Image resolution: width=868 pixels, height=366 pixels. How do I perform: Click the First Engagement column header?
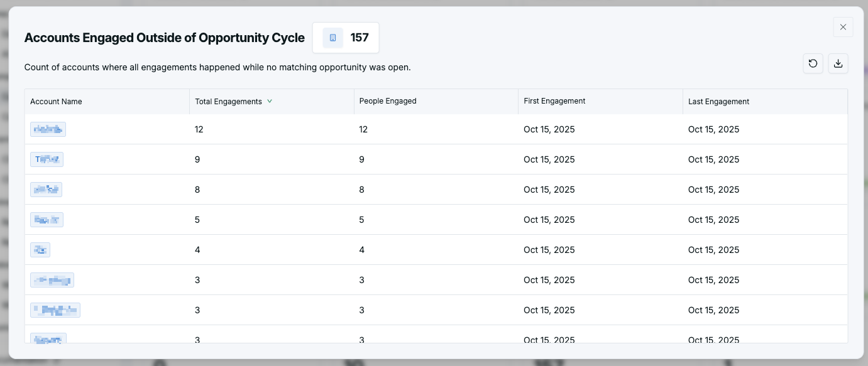(x=554, y=101)
